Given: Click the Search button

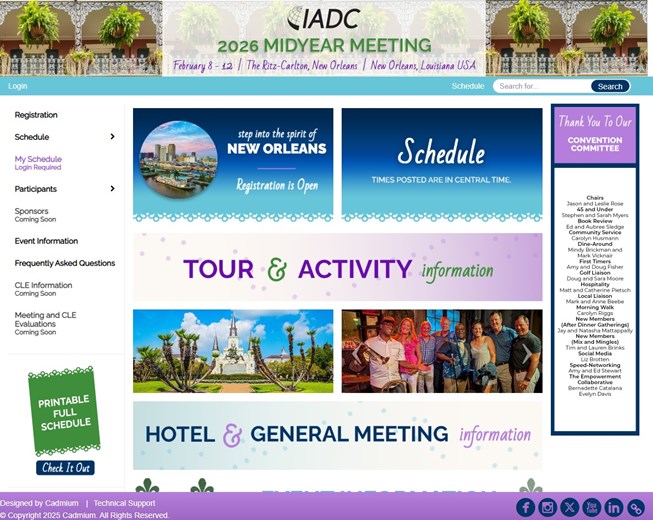Looking at the screenshot, I should [610, 86].
